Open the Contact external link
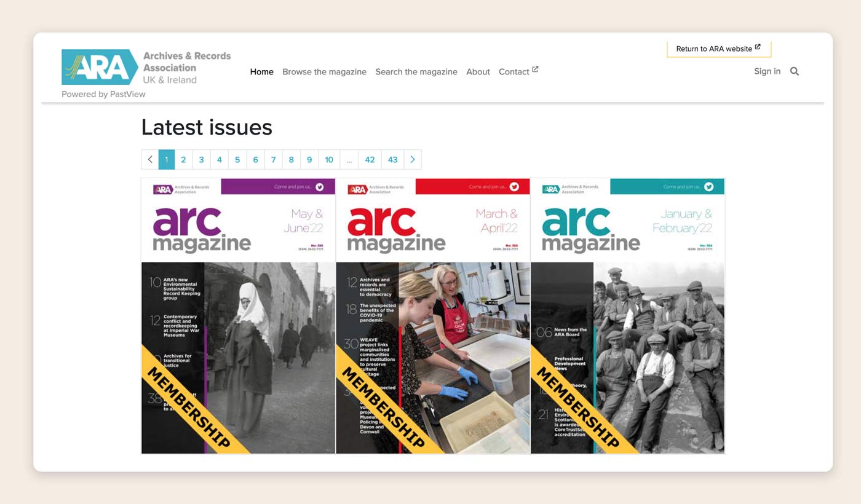This screenshot has height=504, width=861. [518, 72]
